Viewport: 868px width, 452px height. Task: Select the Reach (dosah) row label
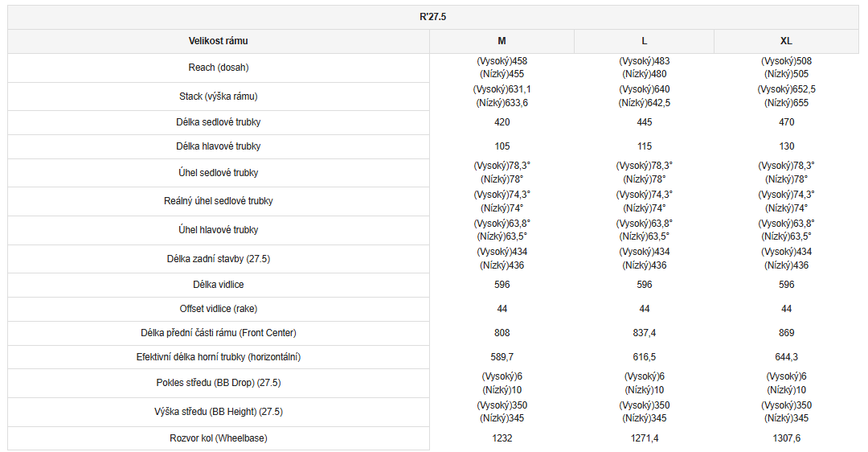(x=219, y=68)
